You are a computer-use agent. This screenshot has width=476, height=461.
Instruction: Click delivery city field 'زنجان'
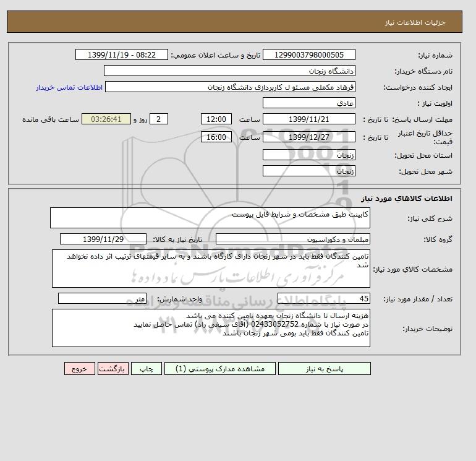[308, 171]
